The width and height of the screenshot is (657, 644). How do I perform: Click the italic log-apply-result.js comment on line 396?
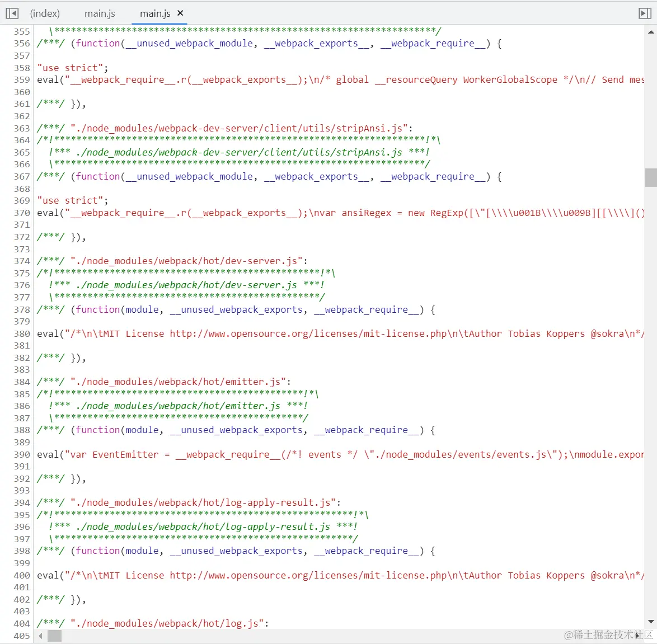point(203,527)
